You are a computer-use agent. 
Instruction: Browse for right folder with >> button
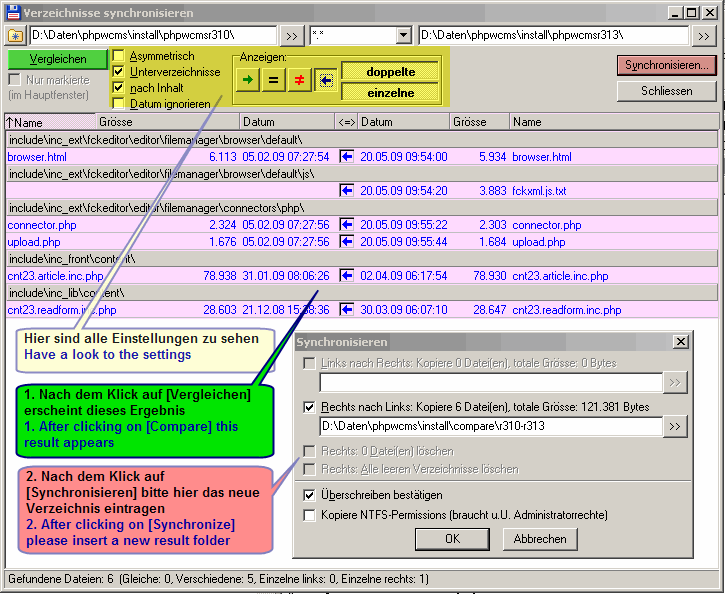coord(703,35)
